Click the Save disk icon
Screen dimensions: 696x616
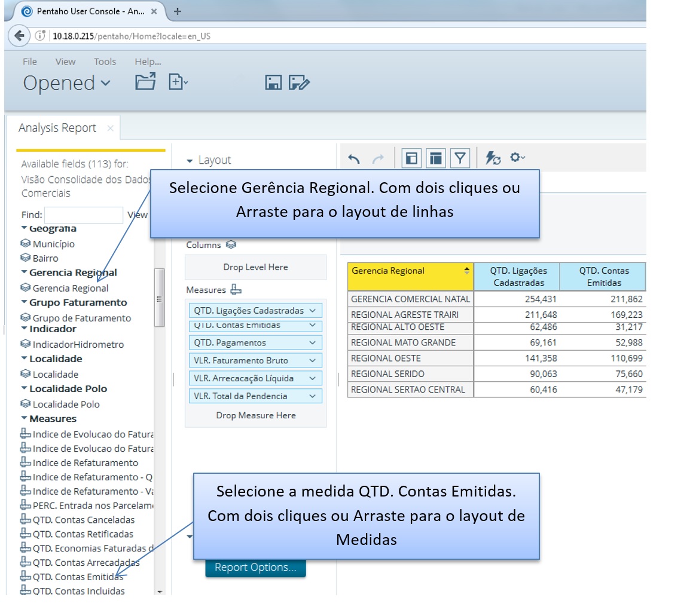273,82
